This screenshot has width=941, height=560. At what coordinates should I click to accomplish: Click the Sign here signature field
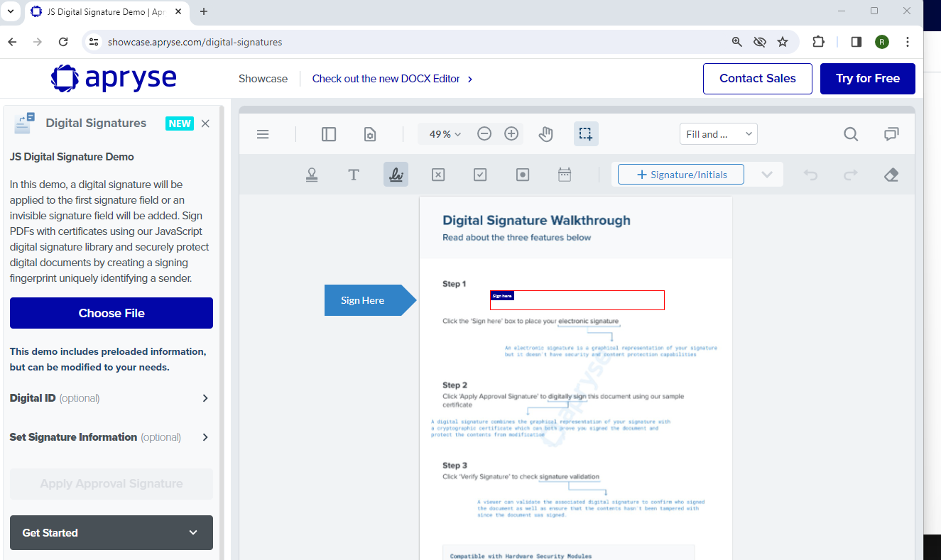[577, 300]
